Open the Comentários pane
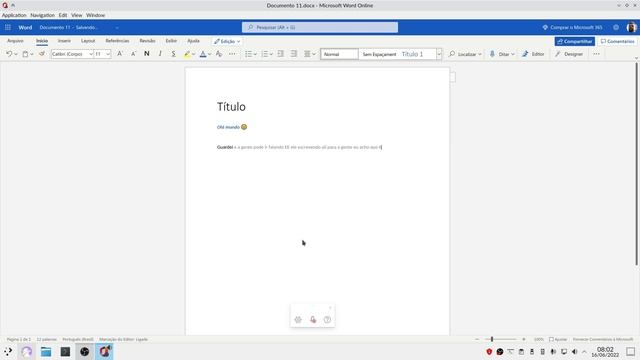This screenshot has height=360, width=640. (618, 41)
